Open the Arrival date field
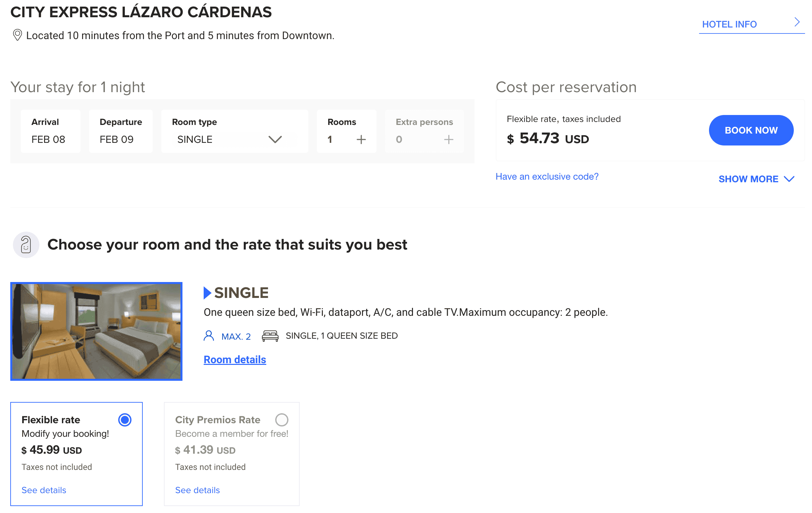The width and height of the screenshot is (812, 513). 51,131
